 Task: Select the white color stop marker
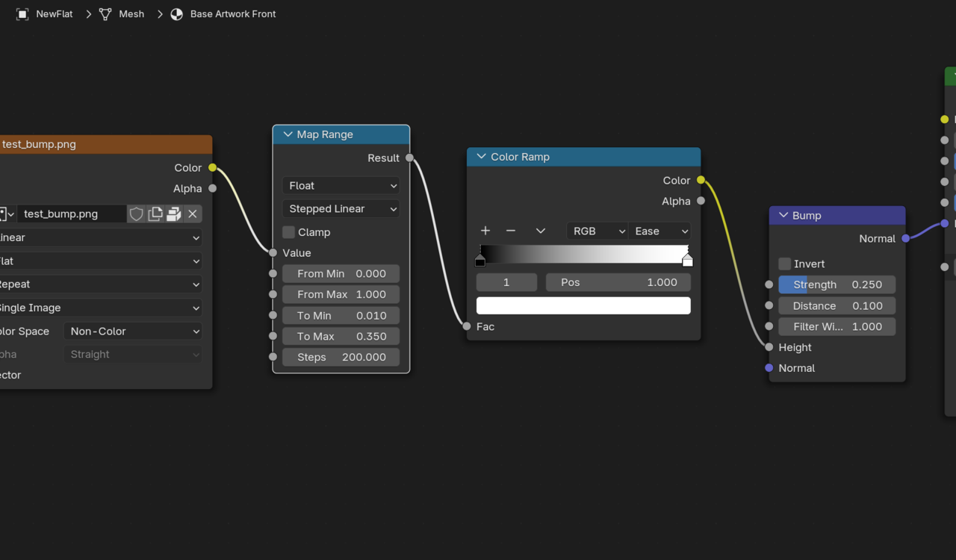pyautogui.click(x=688, y=260)
